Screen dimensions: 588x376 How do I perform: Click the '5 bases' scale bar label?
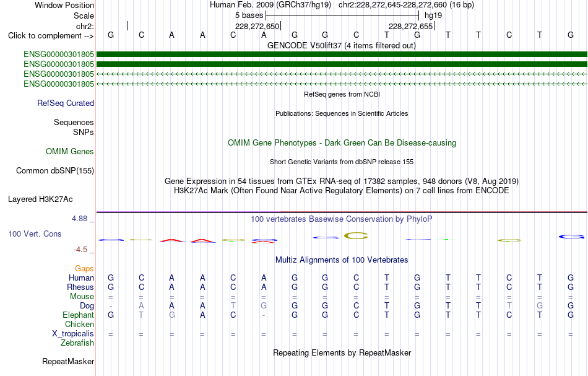click(x=249, y=15)
